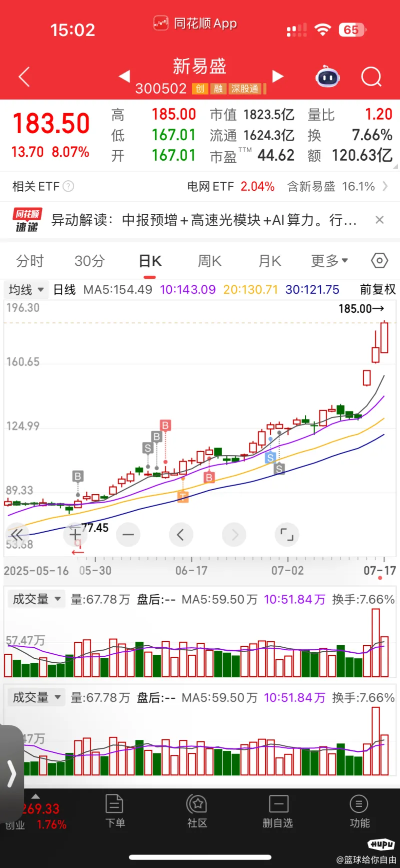Expand the left side drawer handle
Screen dimensions: 400x868
pyautogui.click(x=11, y=774)
